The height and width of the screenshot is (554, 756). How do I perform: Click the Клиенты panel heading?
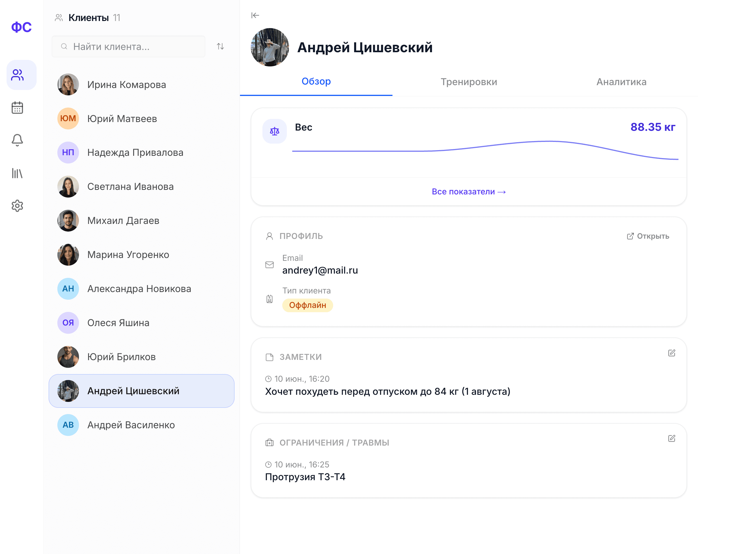coord(89,18)
